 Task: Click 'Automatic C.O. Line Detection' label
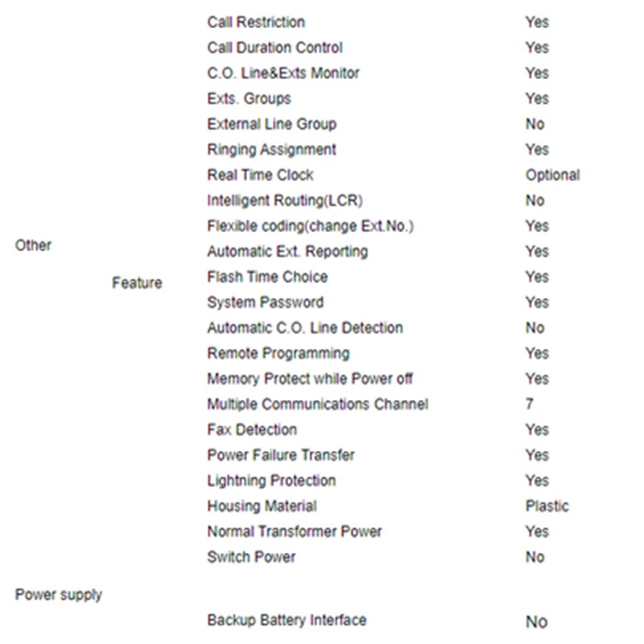305,328
